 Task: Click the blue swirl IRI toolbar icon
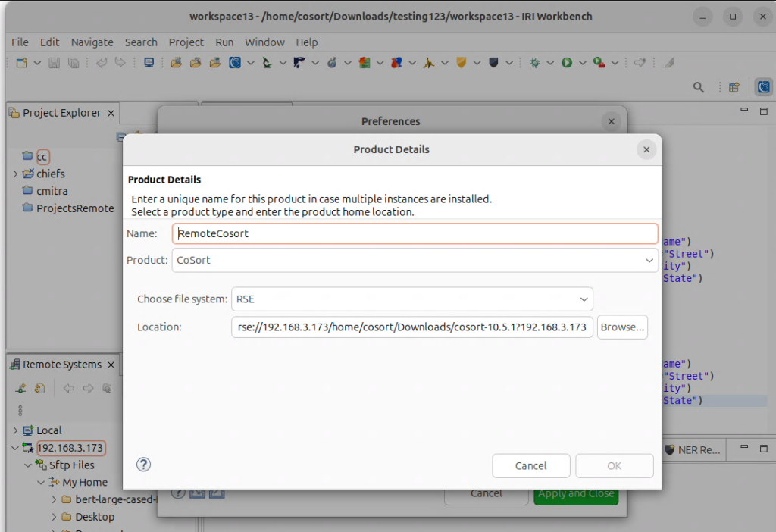coord(235,63)
